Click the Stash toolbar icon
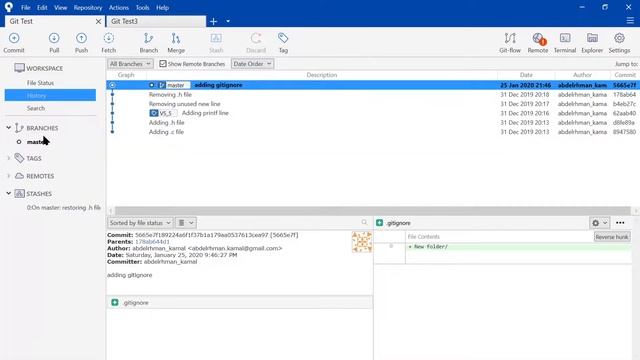The width and height of the screenshot is (640, 360). pyautogui.click(x=216, y=43)
